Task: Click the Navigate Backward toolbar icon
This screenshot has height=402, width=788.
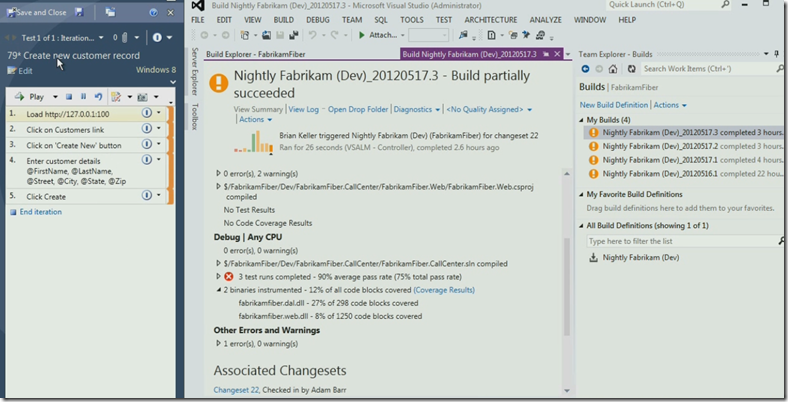Action: point(205,35)
